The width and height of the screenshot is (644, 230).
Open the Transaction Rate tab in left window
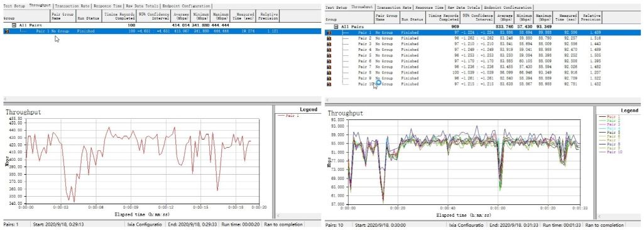click(72, 6)
